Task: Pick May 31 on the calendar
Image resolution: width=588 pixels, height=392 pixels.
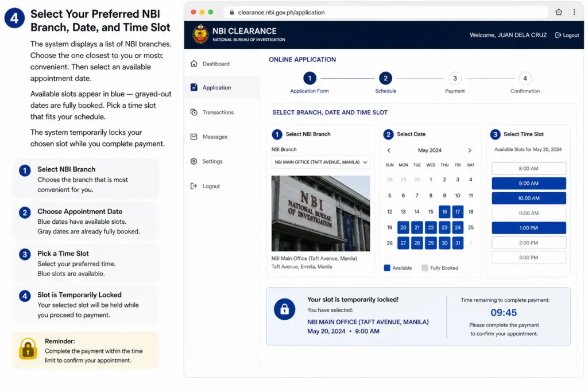Action: tap(458, 243)
